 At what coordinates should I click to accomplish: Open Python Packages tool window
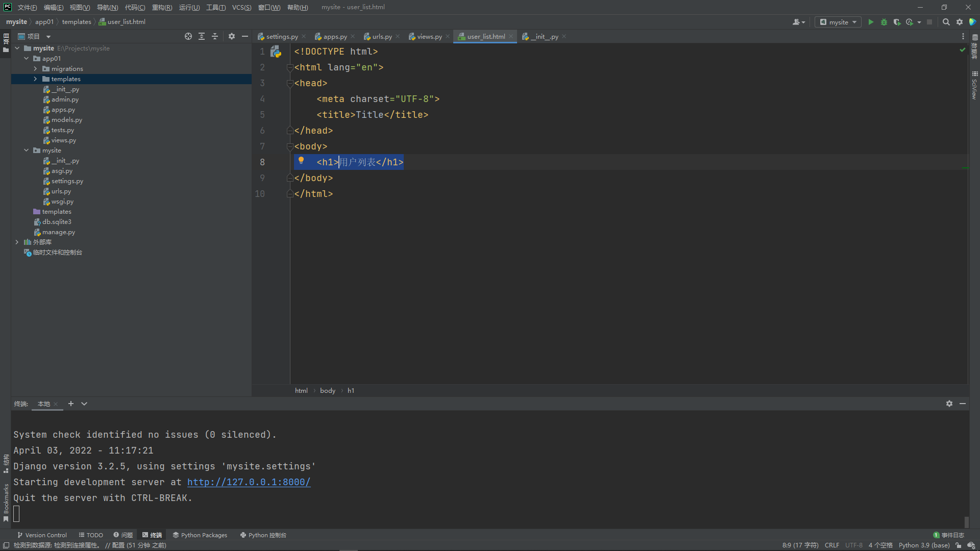click(200, 535)
